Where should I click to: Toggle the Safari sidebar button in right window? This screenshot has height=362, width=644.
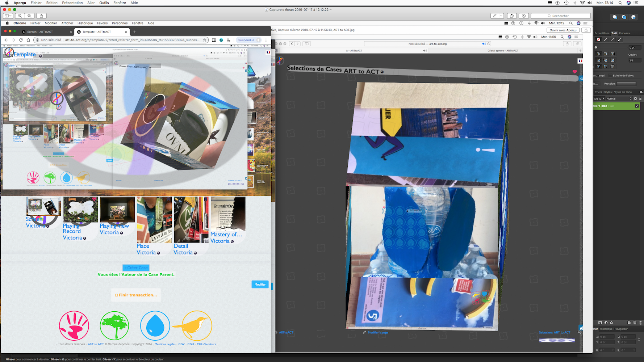(x=306, y=44)
